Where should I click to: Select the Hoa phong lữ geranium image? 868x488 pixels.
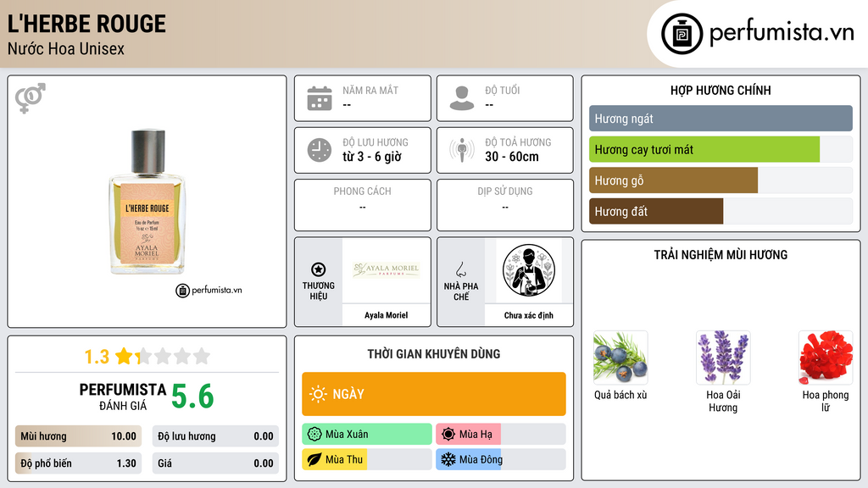pyautogui.click(x=826, y=358)
